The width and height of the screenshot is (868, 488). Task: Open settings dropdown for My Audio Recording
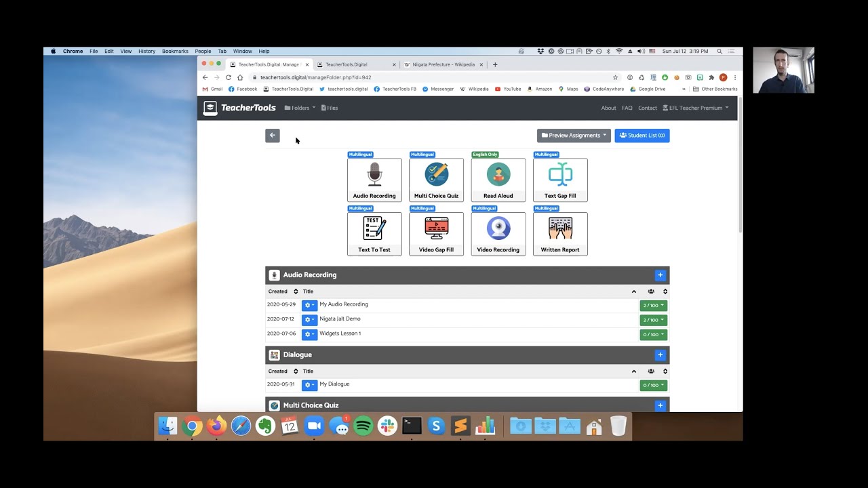(x=309, y=305)
